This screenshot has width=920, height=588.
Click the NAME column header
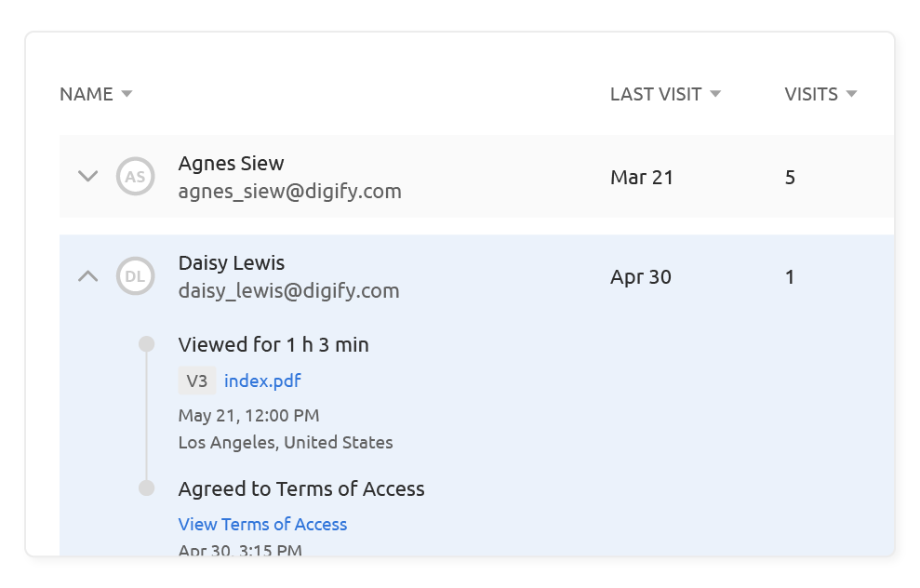click(87, 94)
